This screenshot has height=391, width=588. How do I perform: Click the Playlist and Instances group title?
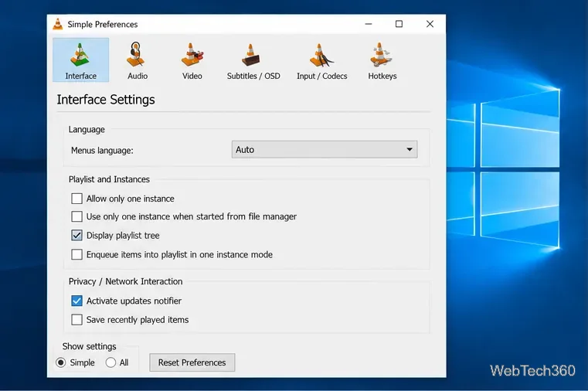point(109,179)
